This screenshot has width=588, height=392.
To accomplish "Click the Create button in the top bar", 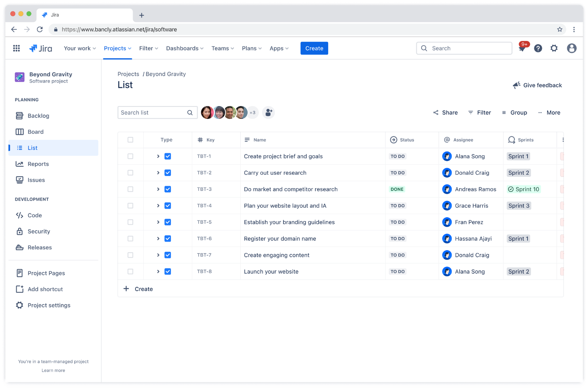I will (314, 48).
